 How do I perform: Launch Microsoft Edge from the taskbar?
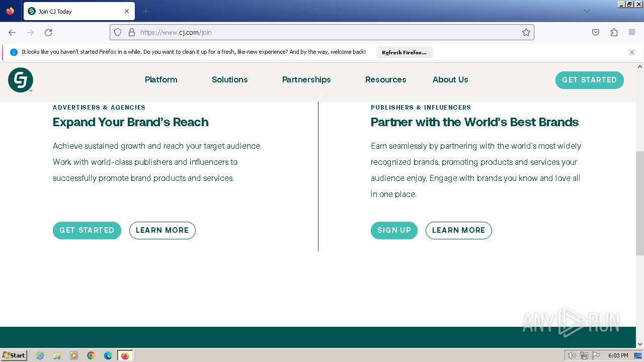(x=108, y=355)
